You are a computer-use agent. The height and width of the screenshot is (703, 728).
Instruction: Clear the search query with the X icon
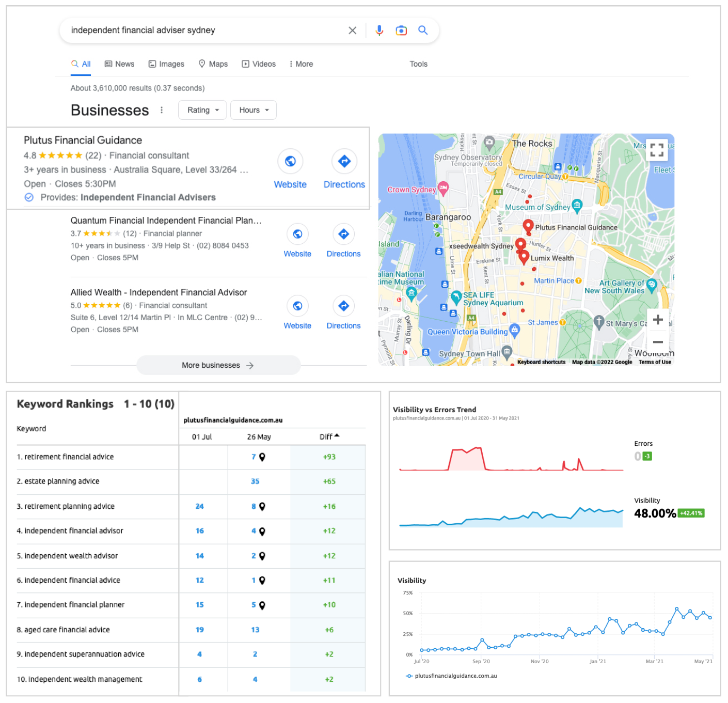pos(353,30)
